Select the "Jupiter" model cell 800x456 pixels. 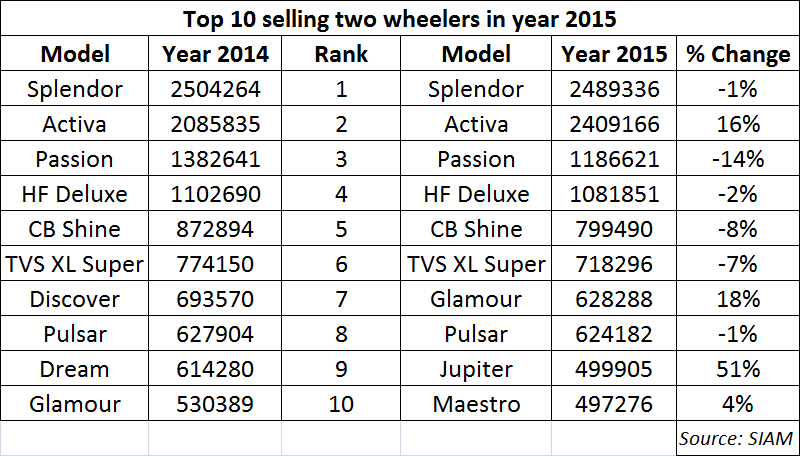click(x=478, y=369)
